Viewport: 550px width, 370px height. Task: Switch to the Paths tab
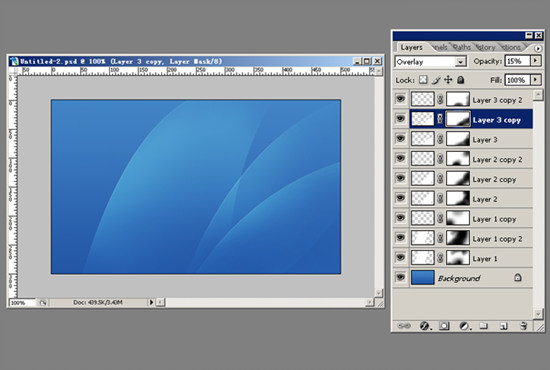[462, 47]
